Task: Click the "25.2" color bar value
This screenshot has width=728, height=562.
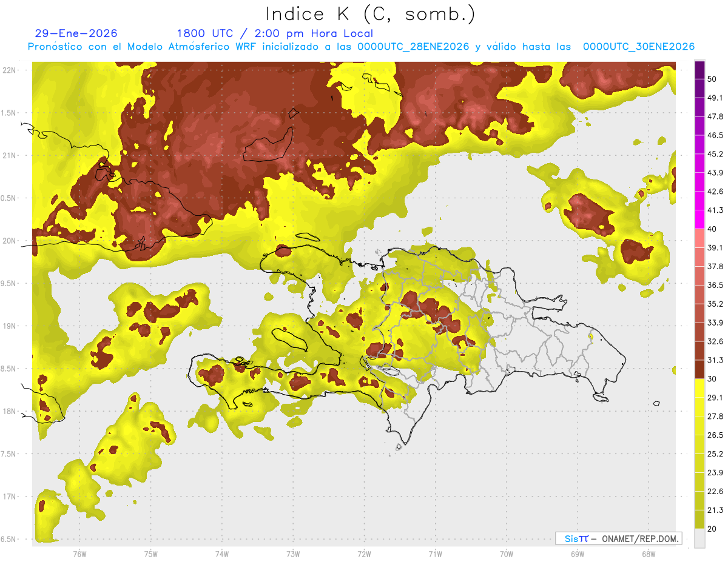Action: pos(715,454)
